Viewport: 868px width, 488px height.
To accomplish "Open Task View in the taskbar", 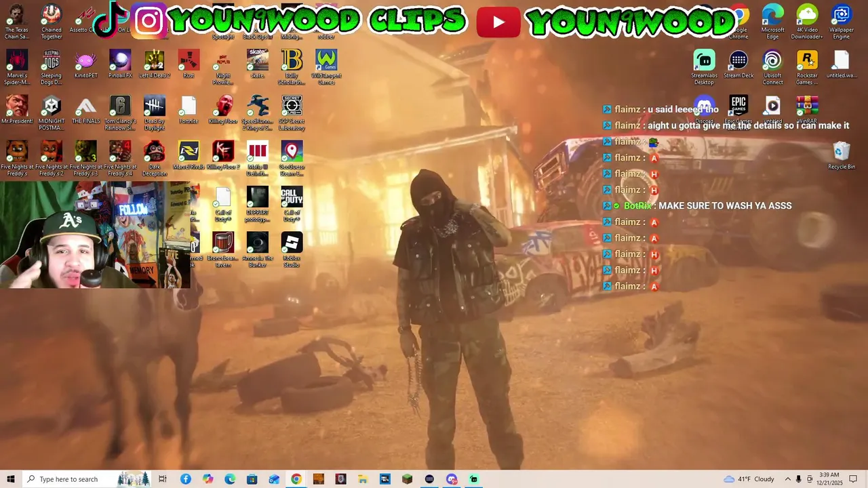I will (163, 479).
